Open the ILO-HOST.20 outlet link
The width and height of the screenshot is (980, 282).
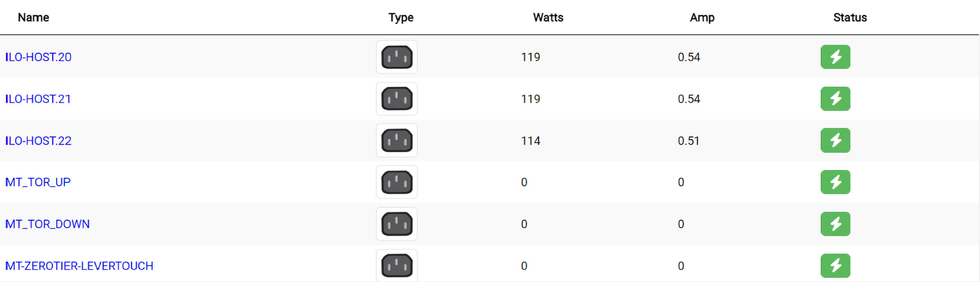click(x=38, y=57)
